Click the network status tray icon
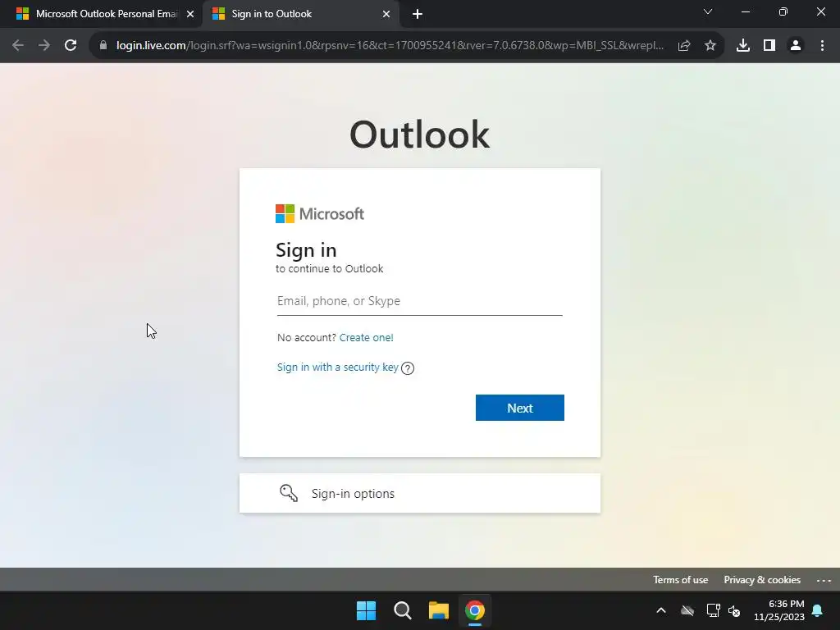 point(713,610)
